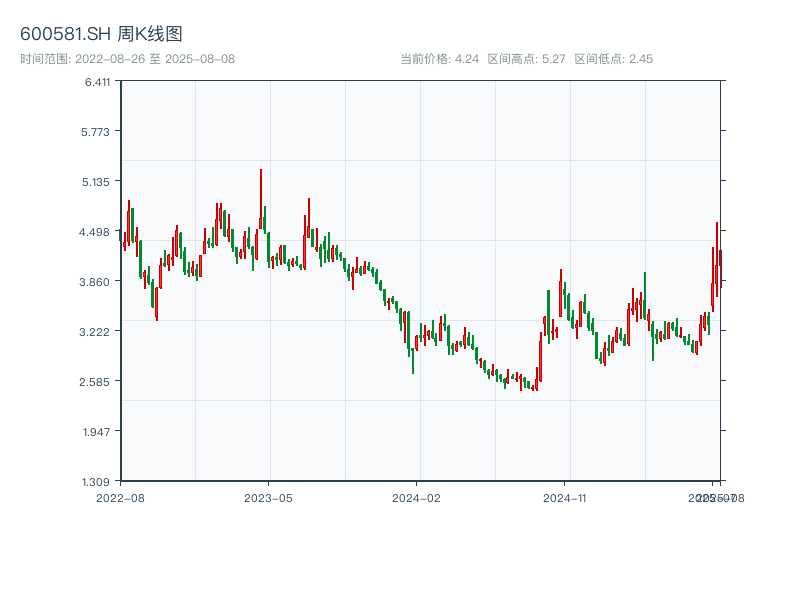800x600 pixels.
Task: Click the 4.498 y-axis price label
Action: [x=97, y=232]
